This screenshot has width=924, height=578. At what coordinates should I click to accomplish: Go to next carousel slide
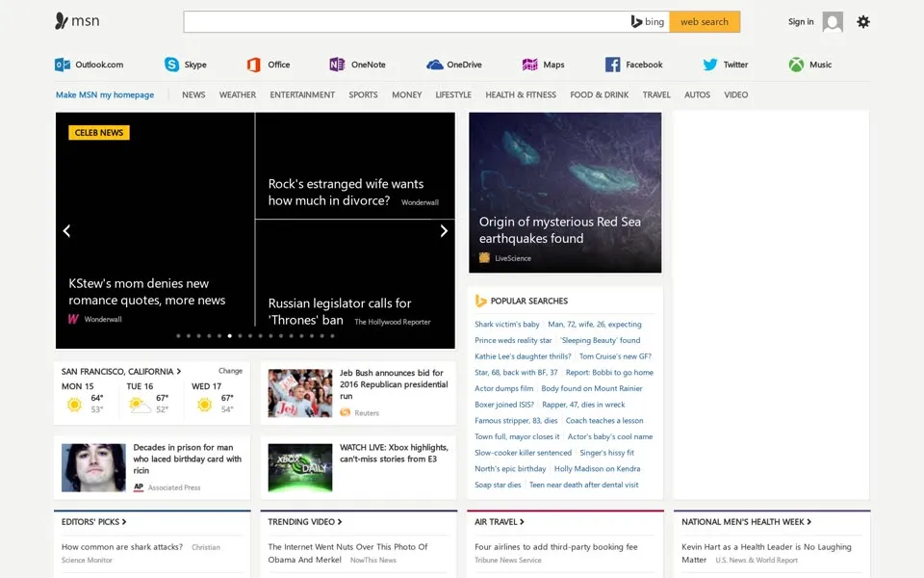444,230
